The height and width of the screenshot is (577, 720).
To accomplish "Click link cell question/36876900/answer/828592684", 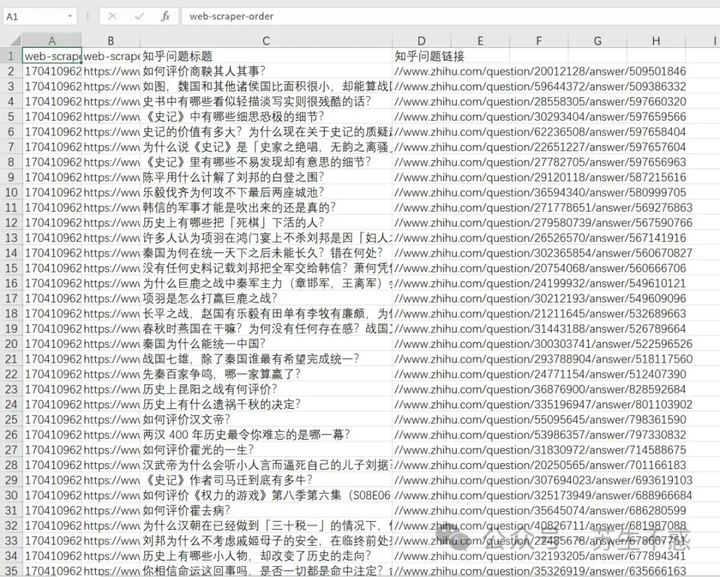I will tap(540, 389).
